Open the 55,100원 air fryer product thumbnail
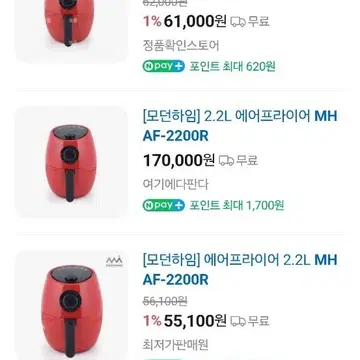 coord(71,305)
